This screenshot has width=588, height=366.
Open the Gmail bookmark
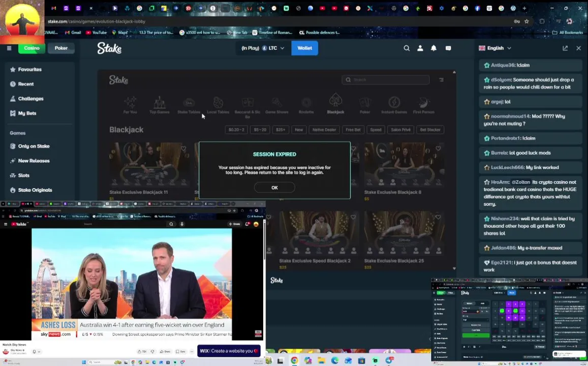73,33
